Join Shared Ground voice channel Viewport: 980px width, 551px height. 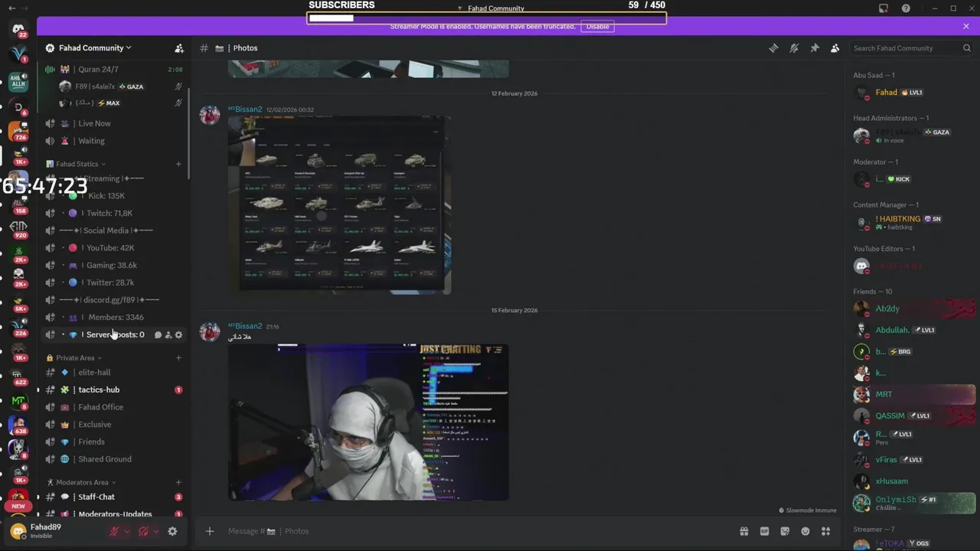tap(113, 459)
